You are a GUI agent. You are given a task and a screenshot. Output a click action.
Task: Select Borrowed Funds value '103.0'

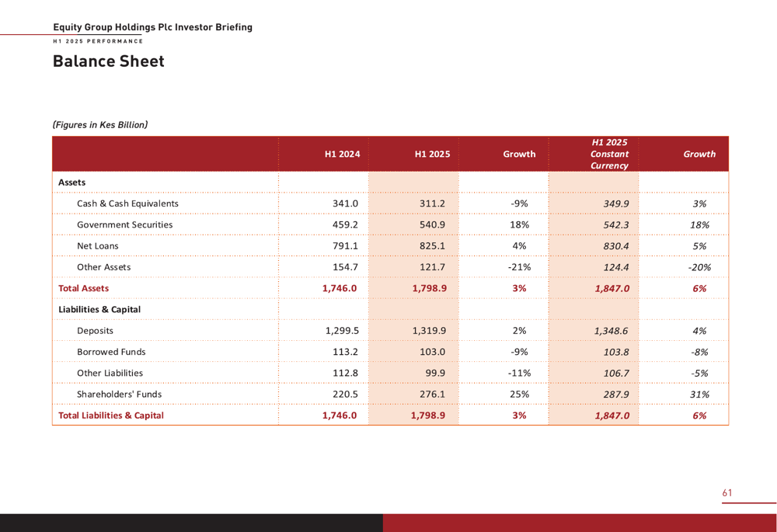click(432, 352)
